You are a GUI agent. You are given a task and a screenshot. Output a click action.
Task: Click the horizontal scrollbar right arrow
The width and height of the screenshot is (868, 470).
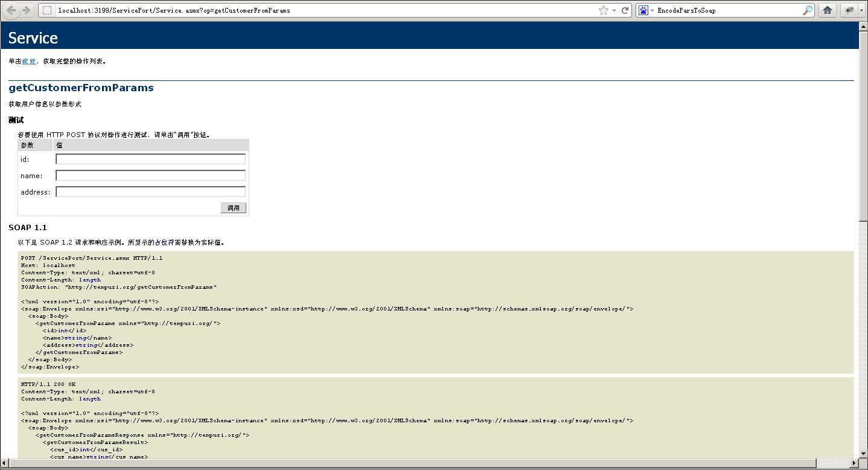[x=854, y=463]
